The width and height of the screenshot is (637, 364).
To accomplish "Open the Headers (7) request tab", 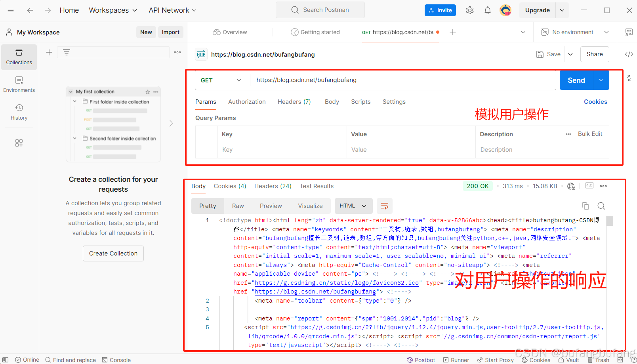I will [x=294, y=102].
